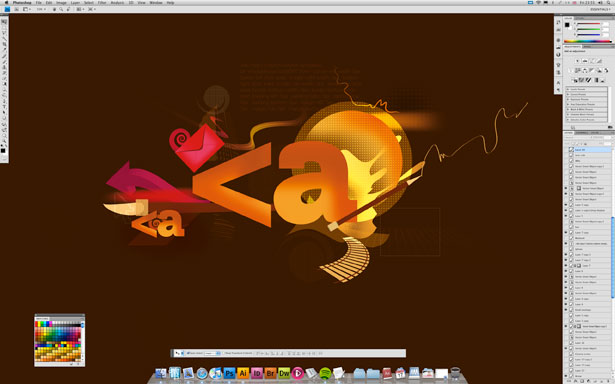Toggle the Auto-Select checkbox in options bar
Screen dimensions: 615x384
188,353
